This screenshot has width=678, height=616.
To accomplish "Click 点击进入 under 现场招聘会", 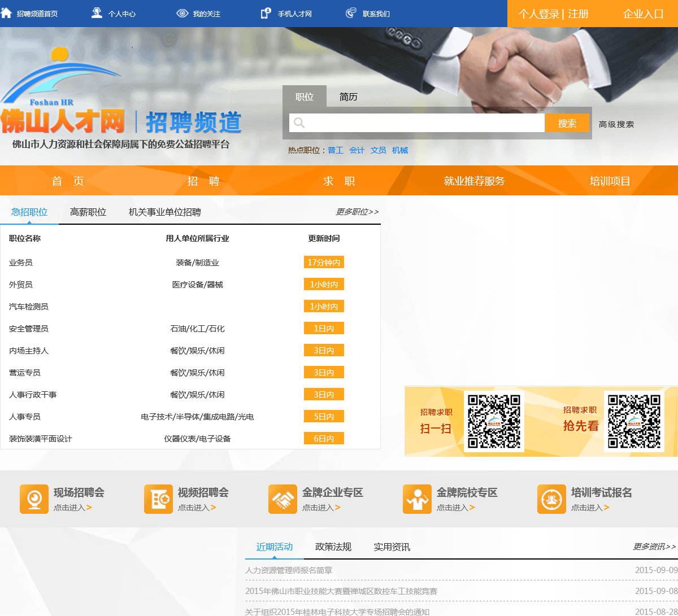I will click(x=73, y=508).
